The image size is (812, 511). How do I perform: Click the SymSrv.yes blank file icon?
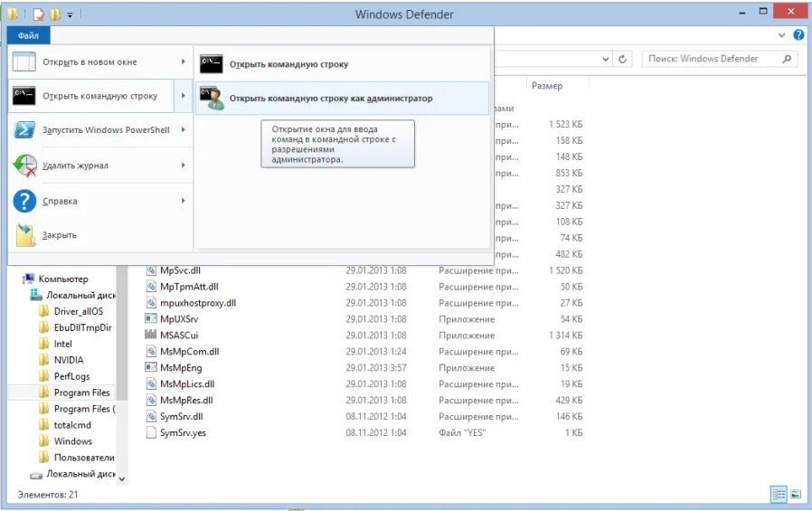pos(151,433)
